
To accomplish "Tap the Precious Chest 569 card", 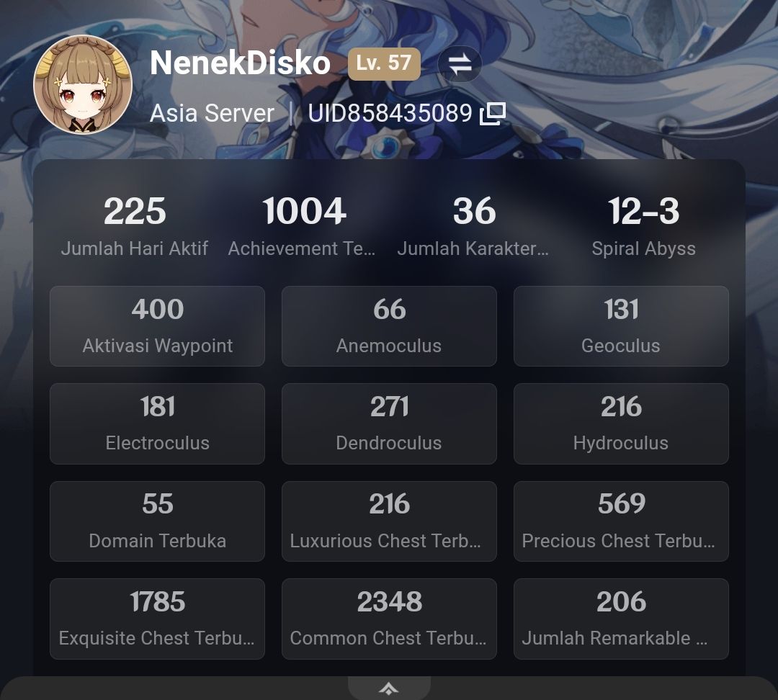I will 621,521.
